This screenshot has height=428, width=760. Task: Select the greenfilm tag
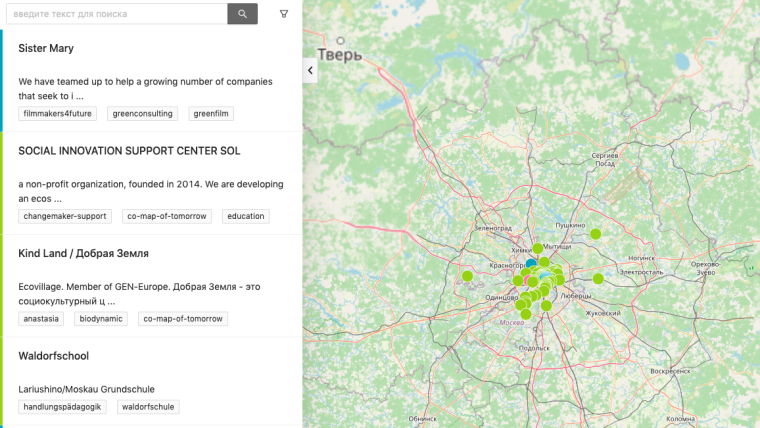pyautogui.click(x=212, y=114)
